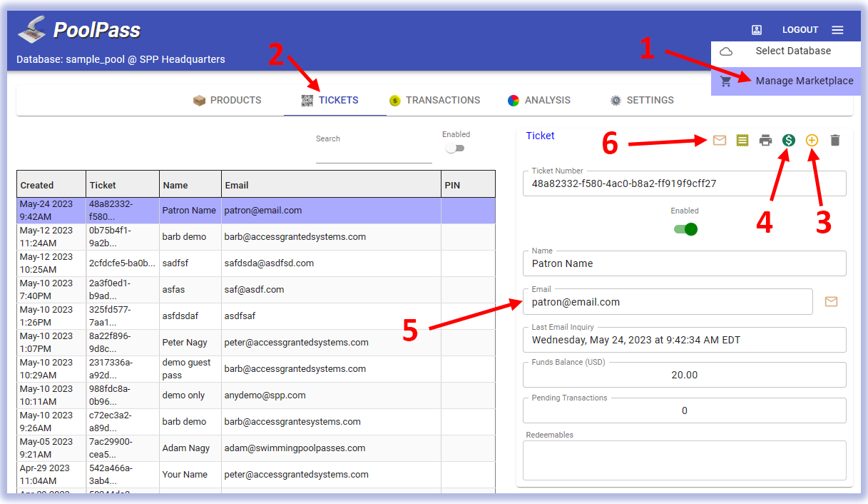Click the "May-10 2023 7:40PM" created cell
The width and height of the screenshot is (868, 504).
[x=51, y=290]
